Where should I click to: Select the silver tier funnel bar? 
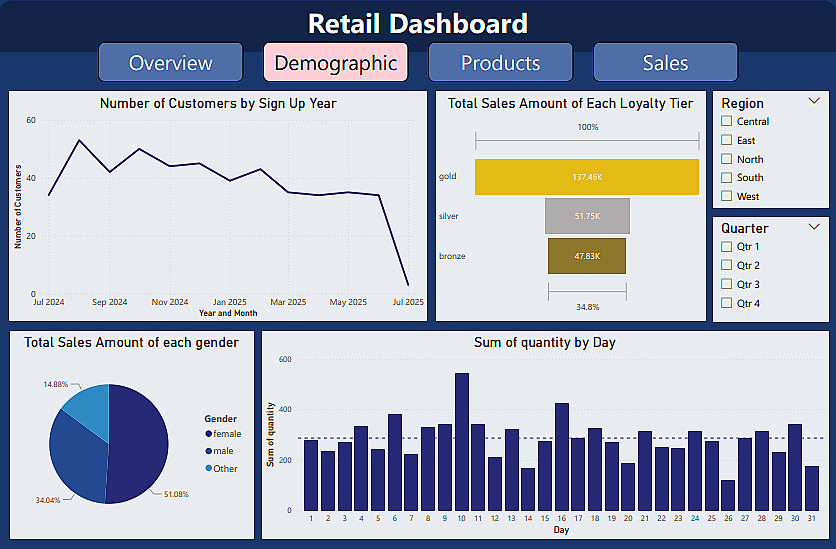[x=587, y=216]
